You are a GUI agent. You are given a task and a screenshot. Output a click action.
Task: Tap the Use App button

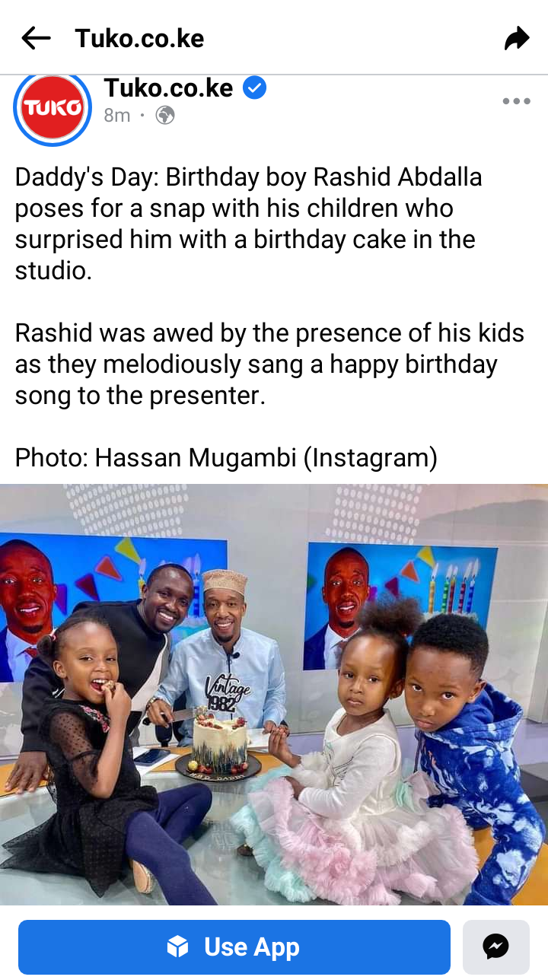234,947
